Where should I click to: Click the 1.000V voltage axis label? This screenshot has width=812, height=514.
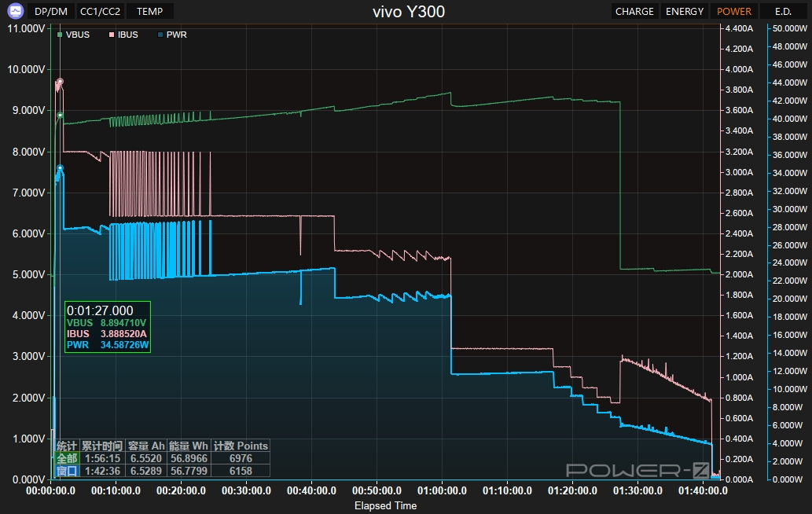pos(28,439)
